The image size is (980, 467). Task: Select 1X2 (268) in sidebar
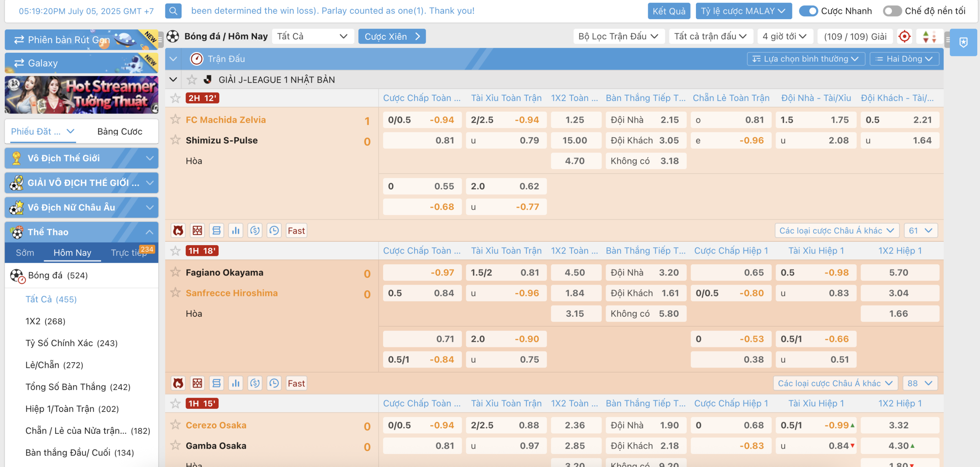point(46,321)
